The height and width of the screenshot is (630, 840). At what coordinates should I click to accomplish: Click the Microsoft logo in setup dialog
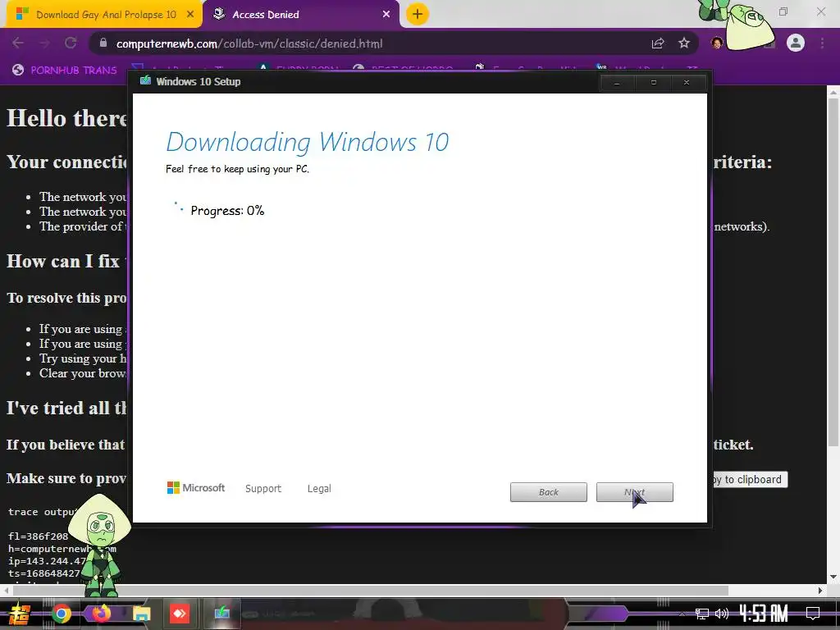coord(196,487)
